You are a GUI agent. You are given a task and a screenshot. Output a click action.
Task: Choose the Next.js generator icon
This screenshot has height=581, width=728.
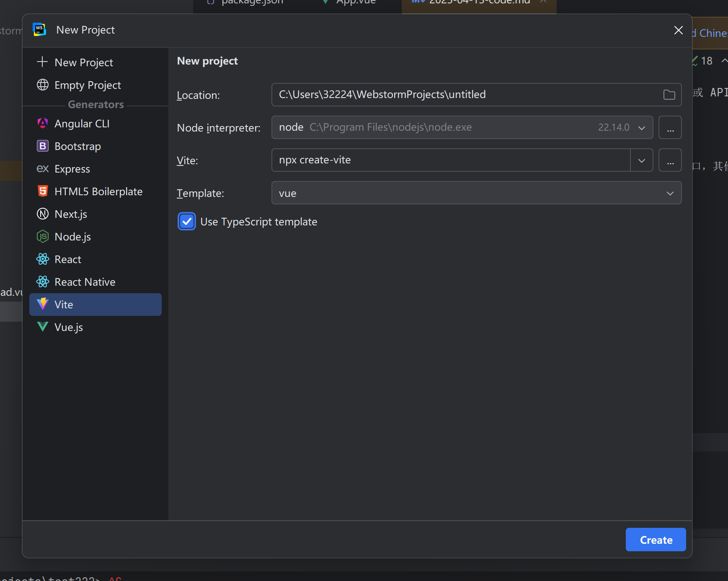[43, 214]
